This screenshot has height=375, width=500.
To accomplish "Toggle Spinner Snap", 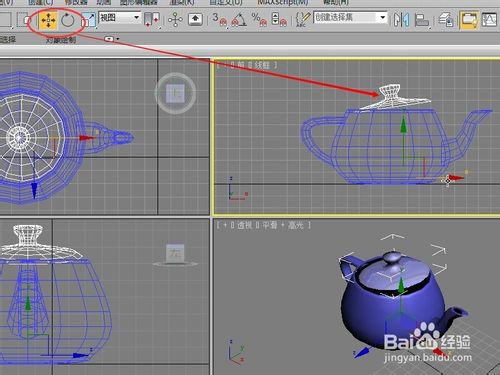I will point(279,20).
